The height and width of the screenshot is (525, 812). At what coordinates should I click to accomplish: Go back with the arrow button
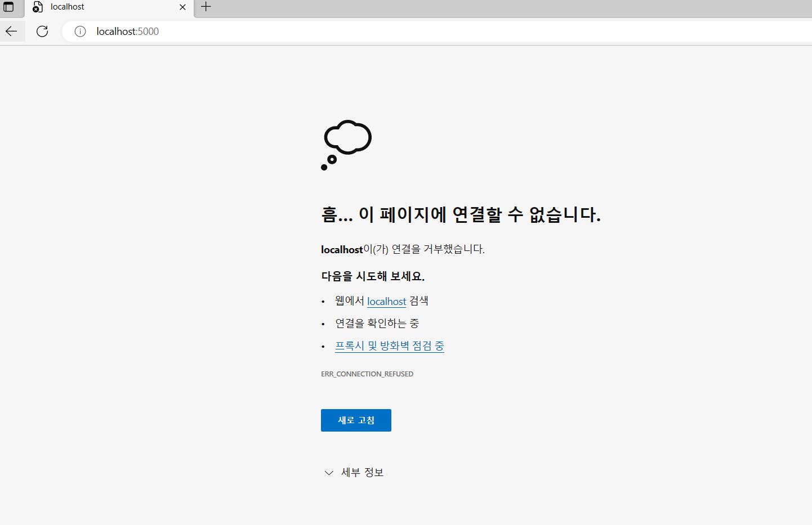tap(11, 32)
